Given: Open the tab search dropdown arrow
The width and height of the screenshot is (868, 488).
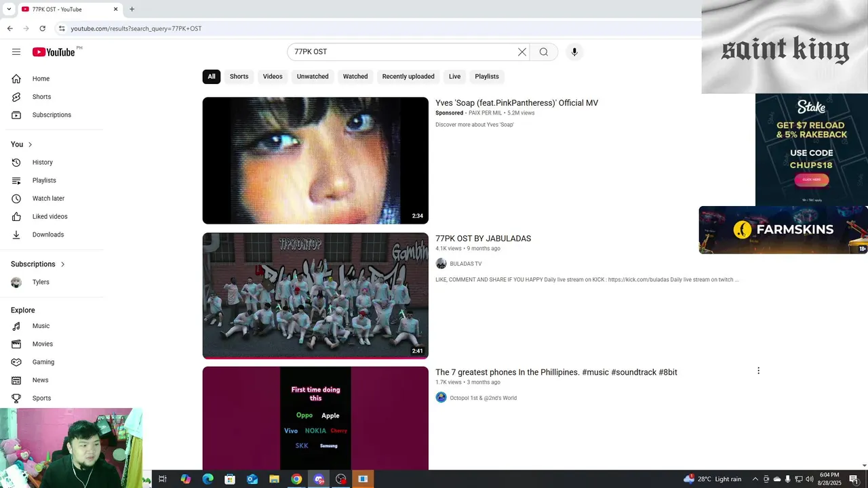Looking at the screenshot, I should tap(9, 9).
